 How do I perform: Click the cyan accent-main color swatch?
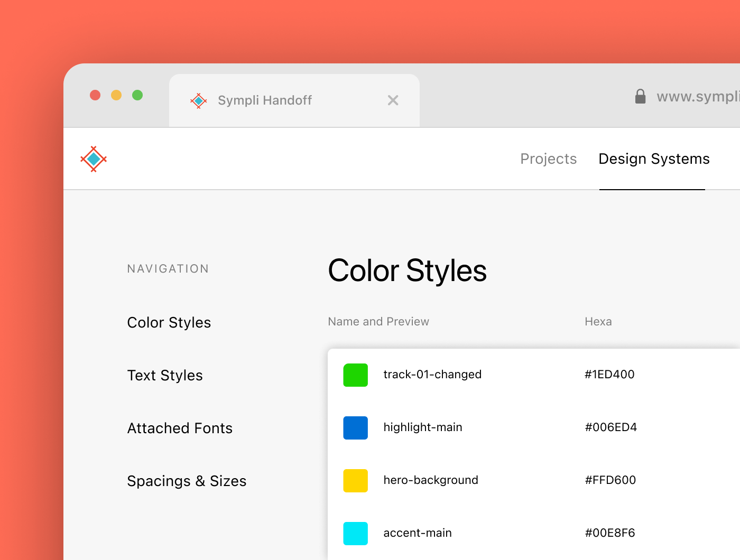(x=356, y=534)
